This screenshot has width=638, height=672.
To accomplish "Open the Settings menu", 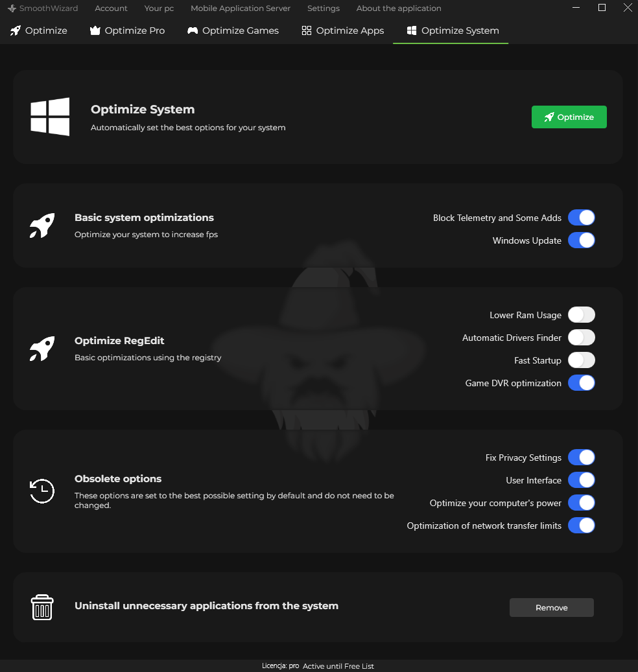I will tap(324, 8).
